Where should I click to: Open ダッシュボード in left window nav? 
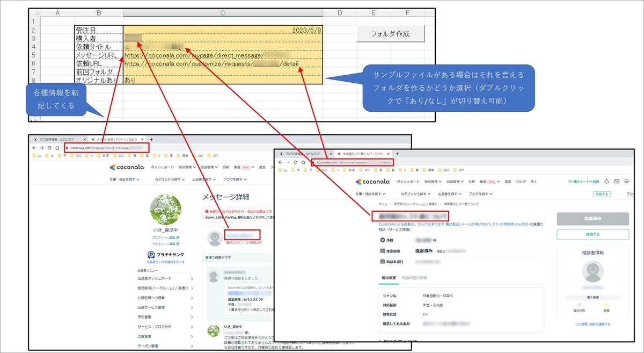tap(162, 167)
